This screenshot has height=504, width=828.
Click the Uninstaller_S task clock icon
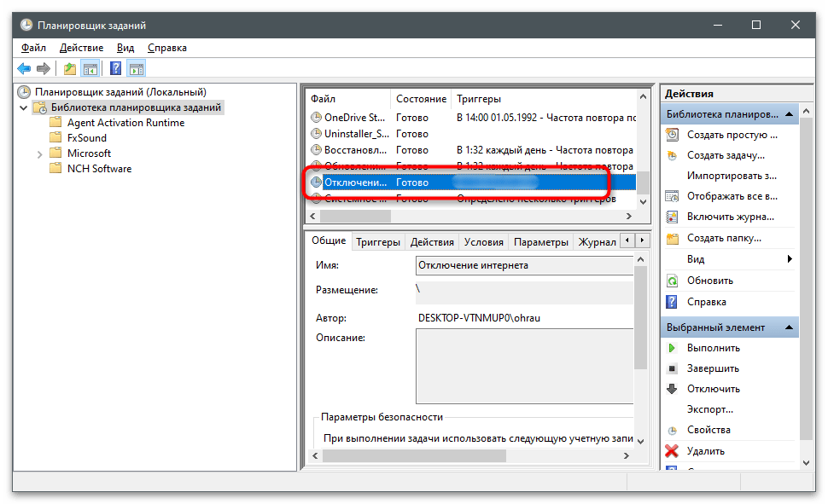(317, 134)
